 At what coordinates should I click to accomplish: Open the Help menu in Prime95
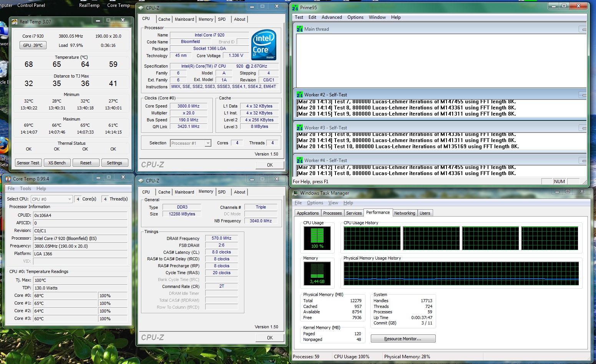[396, 17]
